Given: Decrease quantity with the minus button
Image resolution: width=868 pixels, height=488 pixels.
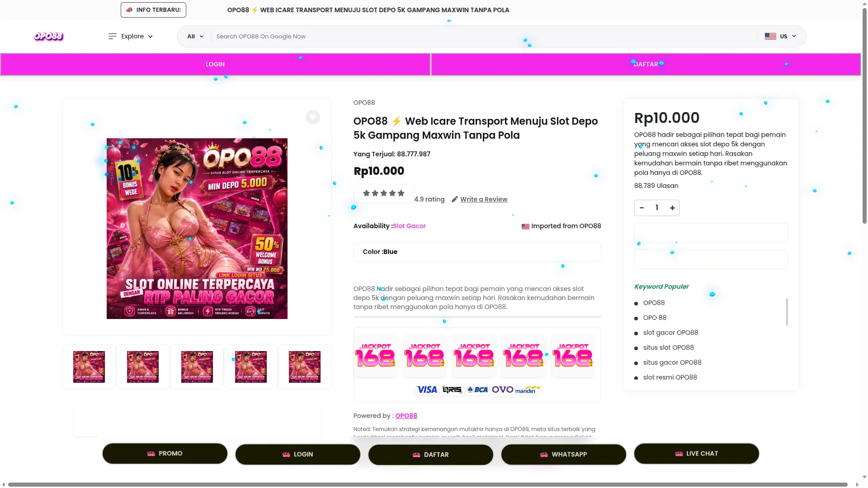Looking at the screenshot, I should (642, 208).
